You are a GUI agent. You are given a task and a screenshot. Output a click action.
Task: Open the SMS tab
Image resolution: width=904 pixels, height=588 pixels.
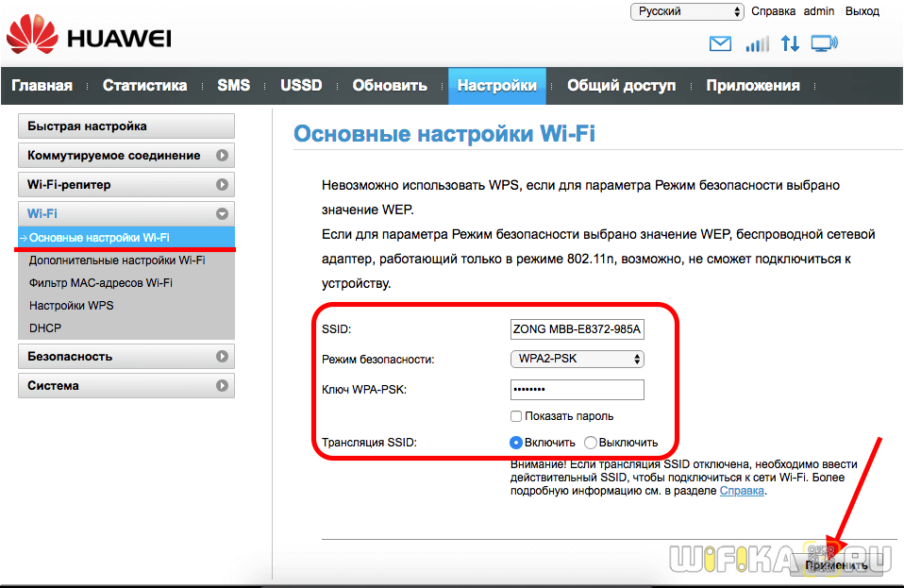(x=233, y=85)
